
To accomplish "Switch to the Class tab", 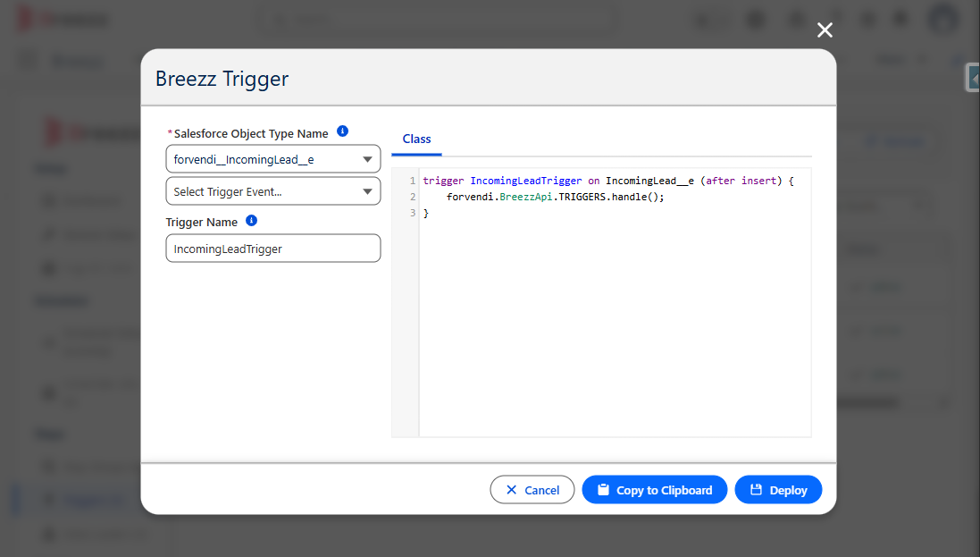I will 417,139.
